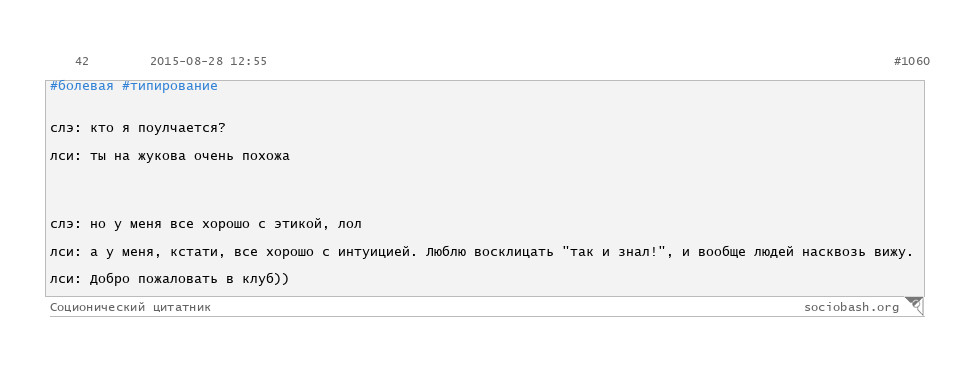Click the word 'интуицией' in the quote
964x391 pixels.
pyautogui.click(x=373, y=252)
